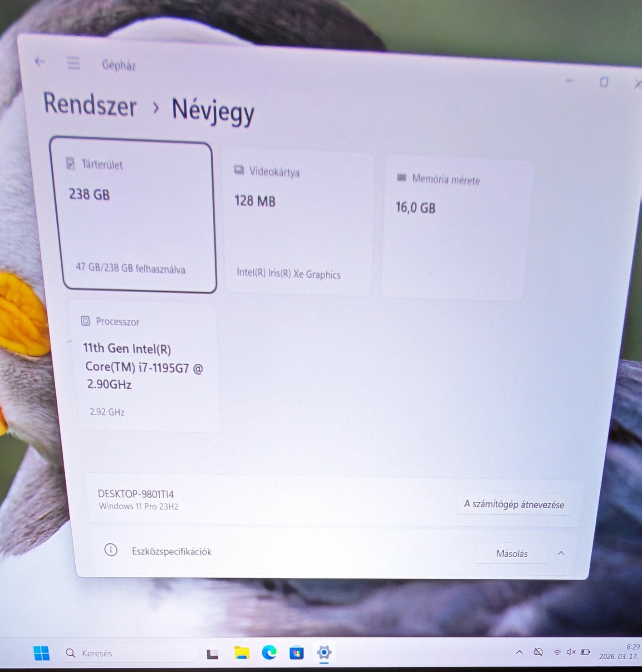Click the Settings gear taskbar icon
Image resolution: width=642 pixels, height=672 pixels.
[x=324, y=652]
